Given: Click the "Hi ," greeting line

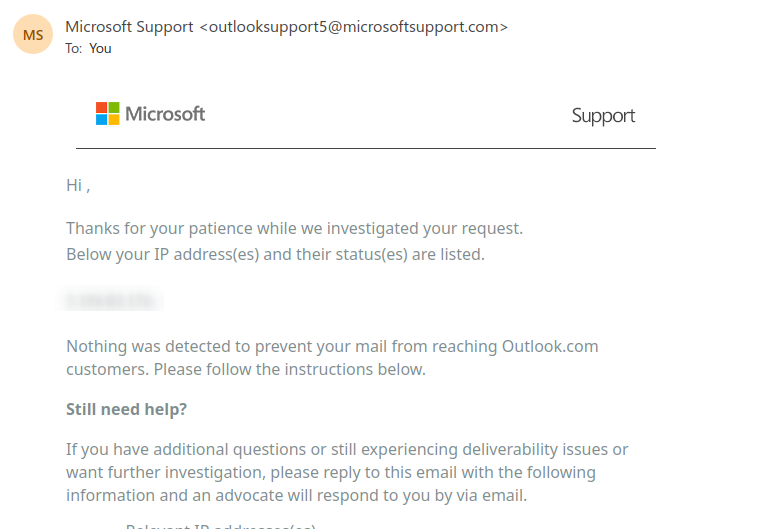Looking at the screenshot, I should [78, 185].
